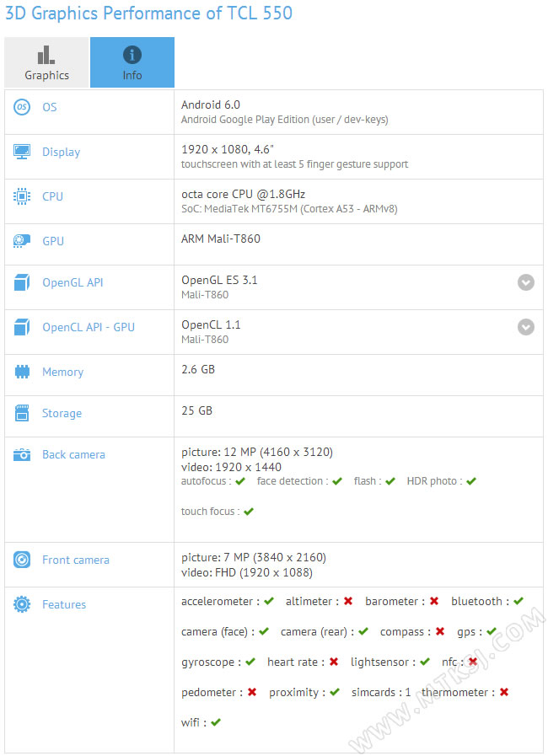Viewport: 548px width, 756px height.
Task: Select the 'simcards : 1' text
Action: coord(381,692)
